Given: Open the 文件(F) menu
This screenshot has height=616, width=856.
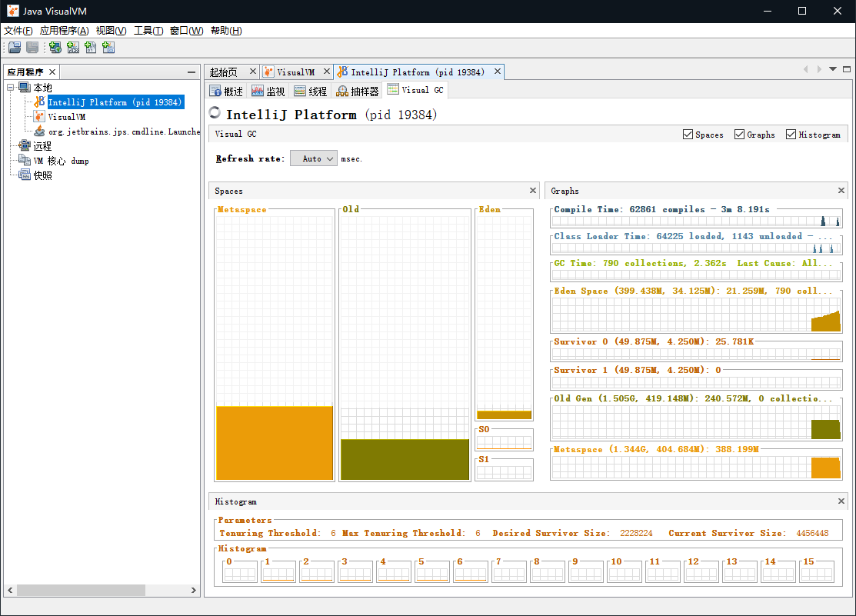Looking at the screenshot, I should 18,31.
